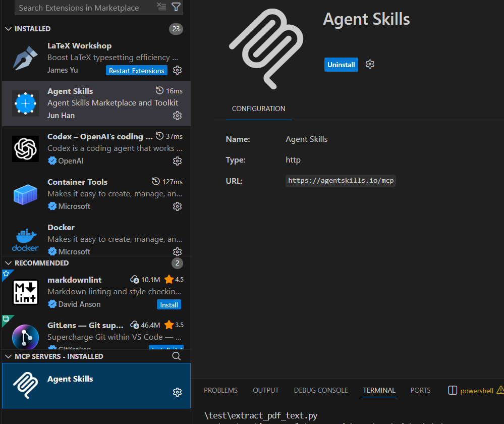
Task: Switch to the Problems panel tab
Action: (x=220, y=390)
